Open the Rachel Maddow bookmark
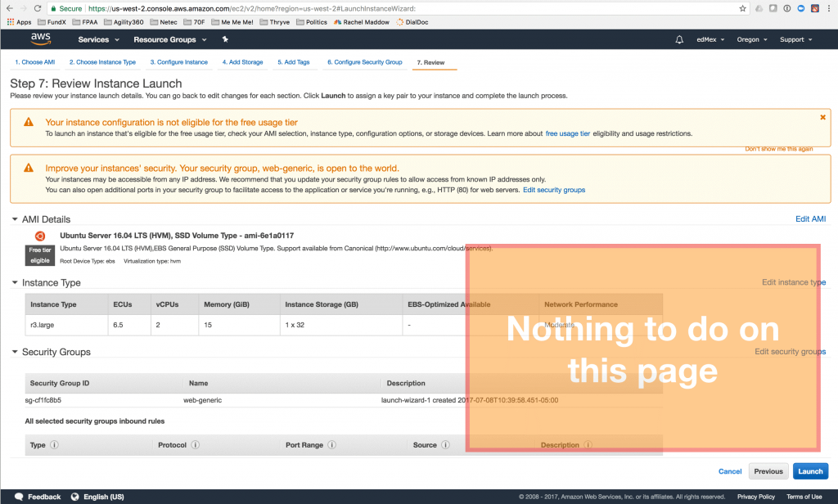The image size is (838, 504). (361, 22)
